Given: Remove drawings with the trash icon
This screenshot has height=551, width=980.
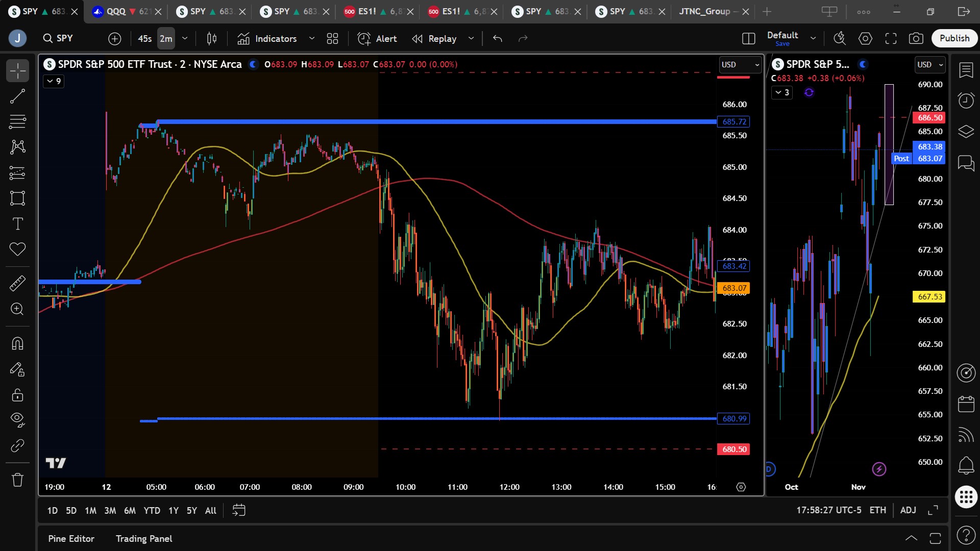Looking at the screenshot, I should [x=17, y=480].
